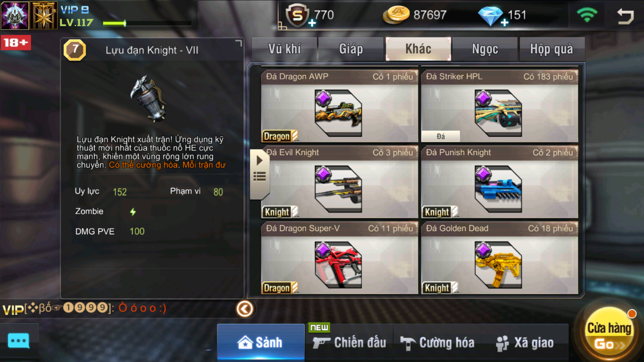The image size is (644, 362).
Task: Select the Đá Striker HPL item
Action: 500,106
